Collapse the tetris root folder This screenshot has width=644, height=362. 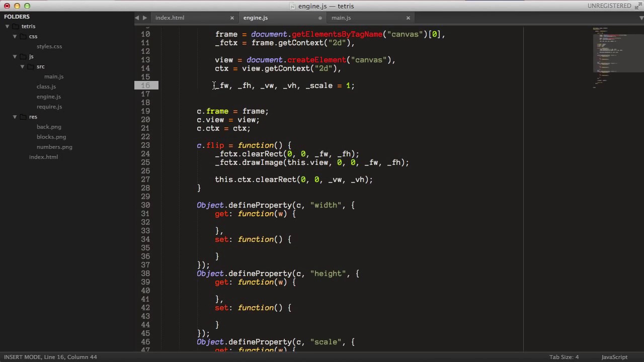pos(7,26)
